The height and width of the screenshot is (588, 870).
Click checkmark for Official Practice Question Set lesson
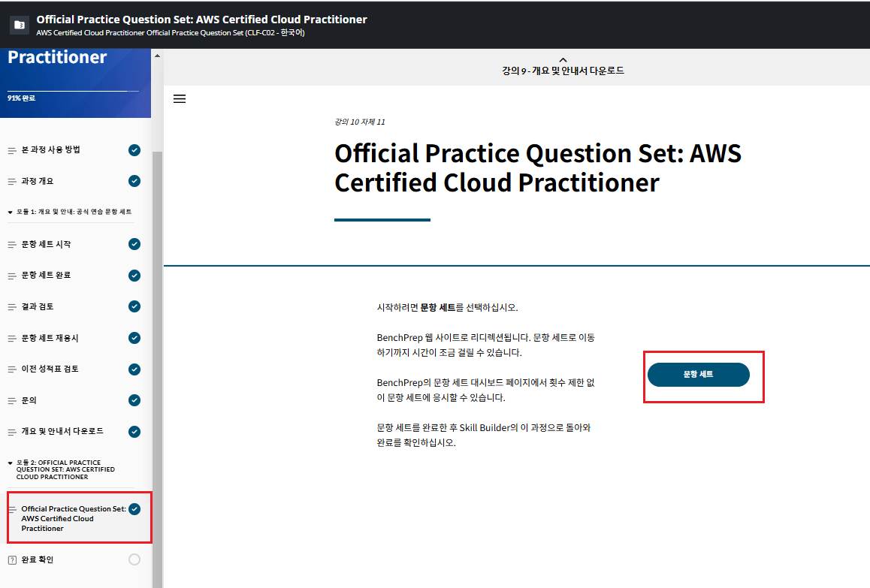pyautogui.click(x=134, y=509)
